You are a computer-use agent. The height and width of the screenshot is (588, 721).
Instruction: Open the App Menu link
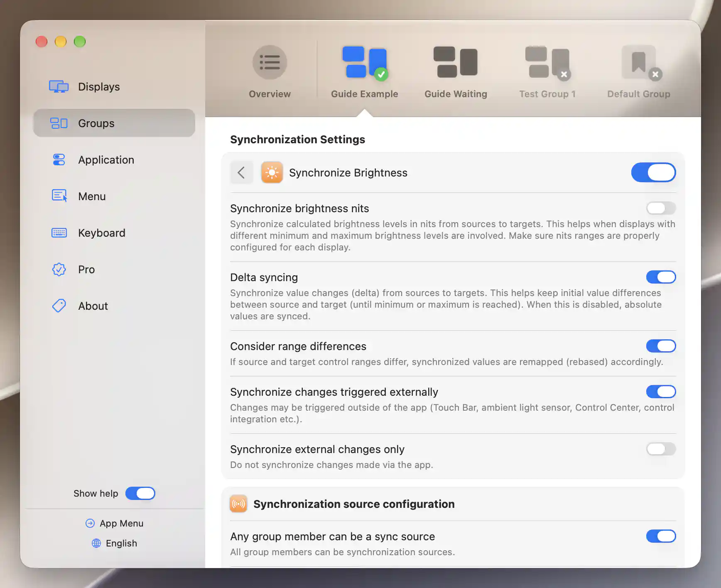(x=114, y=523)
